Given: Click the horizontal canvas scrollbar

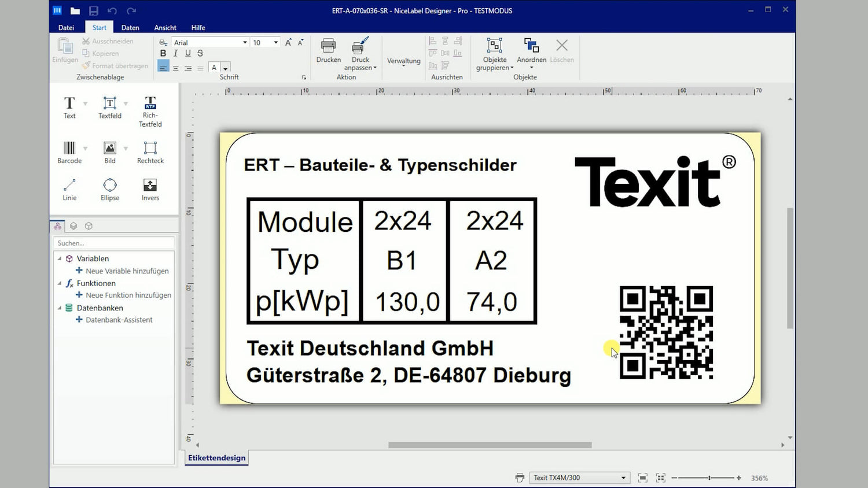Looking at the screenshot, I should (x=490, y=445).
